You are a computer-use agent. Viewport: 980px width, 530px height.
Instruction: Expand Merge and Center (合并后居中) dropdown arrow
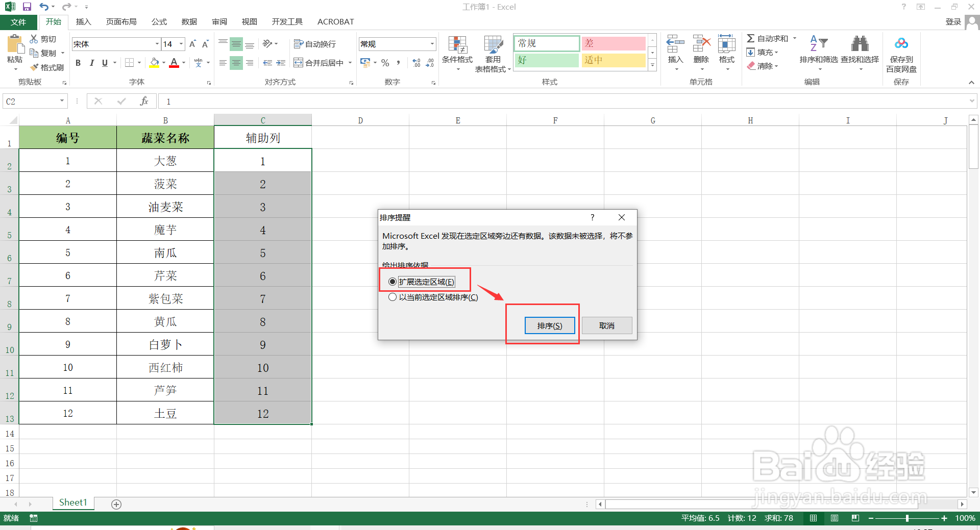coord(350,63)
